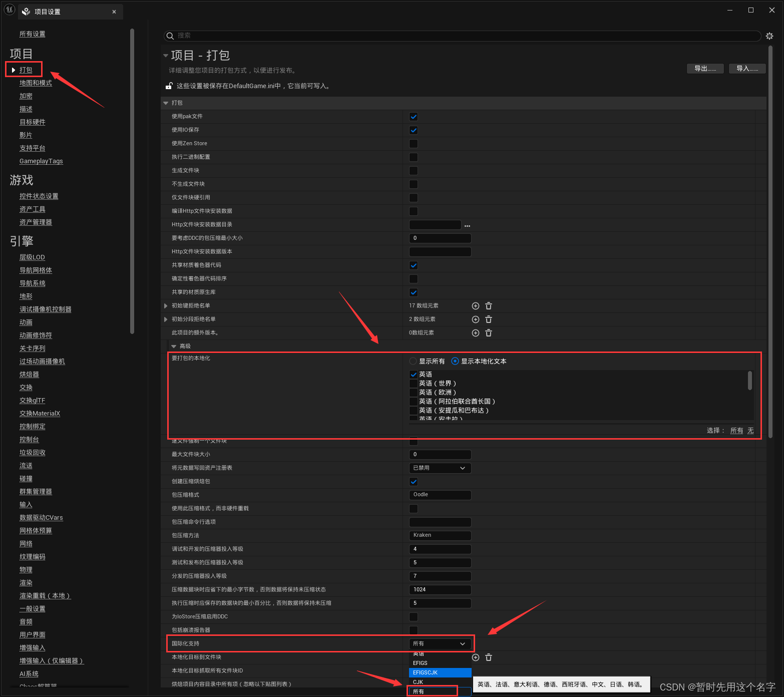Add element to 此项目的额外版本 array
The image size is (784, 697).
pyautogui.click(x=476, y=333)
